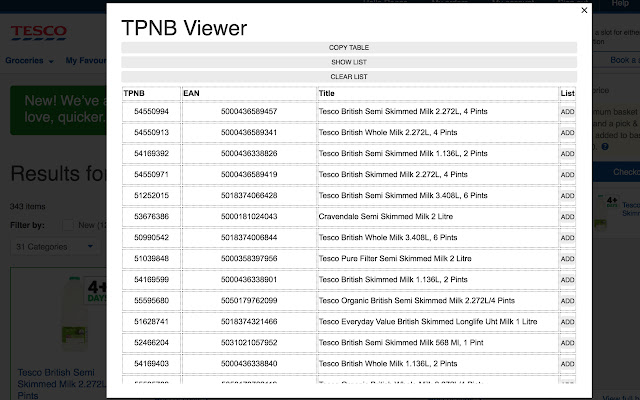This screenshot has height=400, width=640.
Task: Click the Checkout button behind the dialog
Action: click(616, 172)
